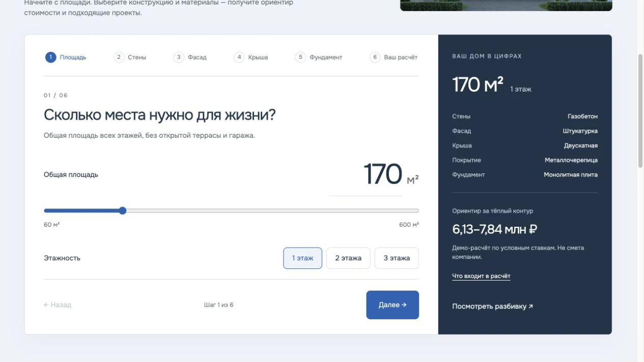The image size is (644, 362).
Task: Click the Покрытие label in summary
Action: tap(466, 160)
